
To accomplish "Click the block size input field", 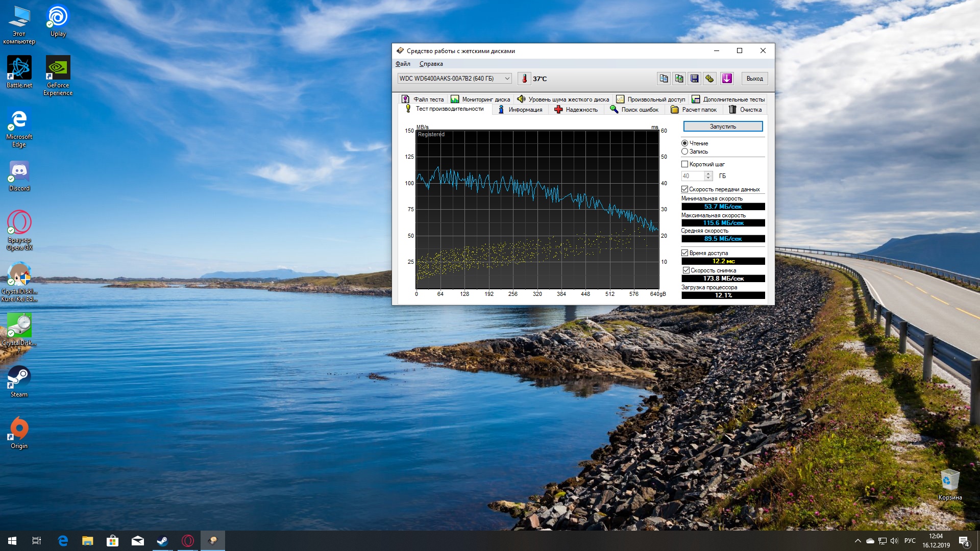I will click(692, 176).
